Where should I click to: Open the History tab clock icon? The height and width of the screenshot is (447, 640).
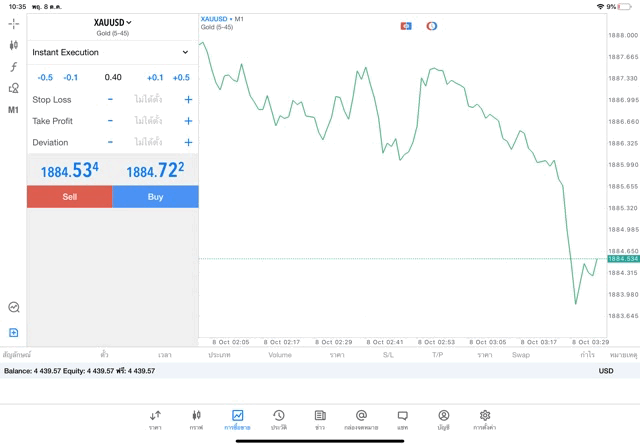tap(278, 419)
